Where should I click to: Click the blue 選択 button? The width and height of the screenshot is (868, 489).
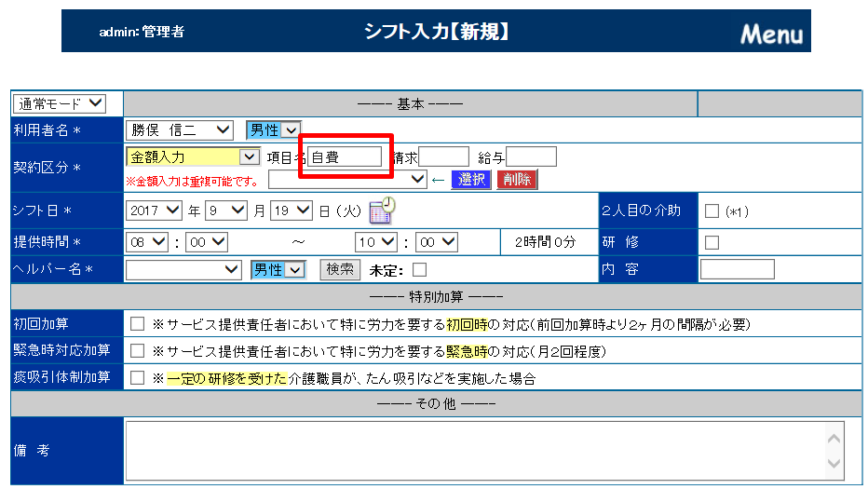[470, 179]
